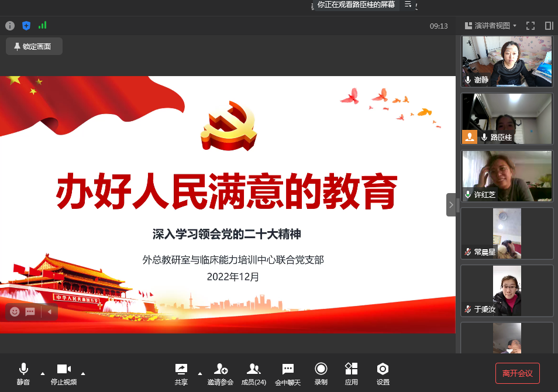This screenshot has height=392, width=558.
Task: Open the emoji reaction smiley
Action: tap(15, 312)
